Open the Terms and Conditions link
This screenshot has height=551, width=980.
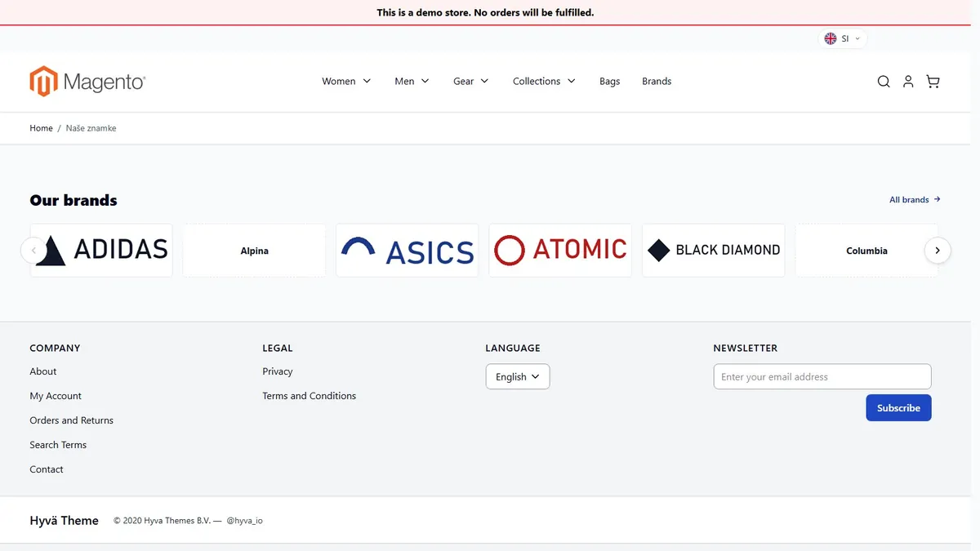click(310, 396)
